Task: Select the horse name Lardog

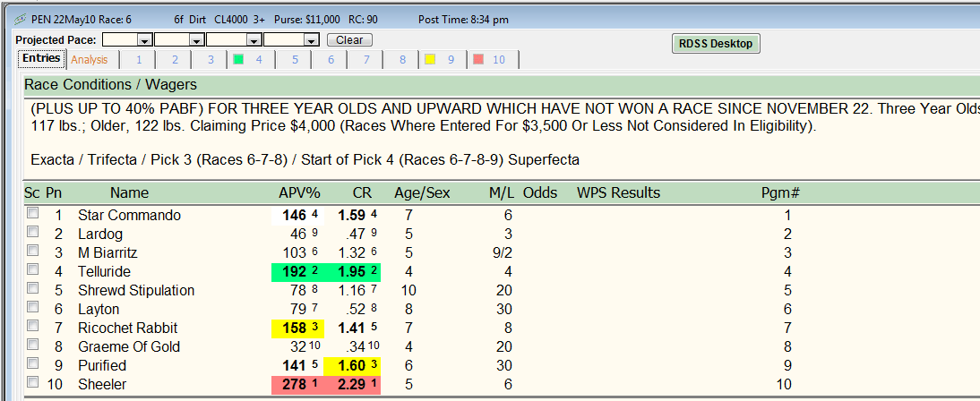Action: tap(100, 235)
